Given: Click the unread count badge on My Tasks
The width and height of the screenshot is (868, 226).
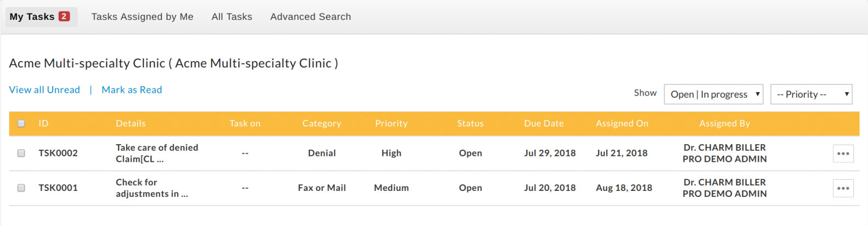Looking at the screenshot, I should pyautogui.click(x=64, y=16).
